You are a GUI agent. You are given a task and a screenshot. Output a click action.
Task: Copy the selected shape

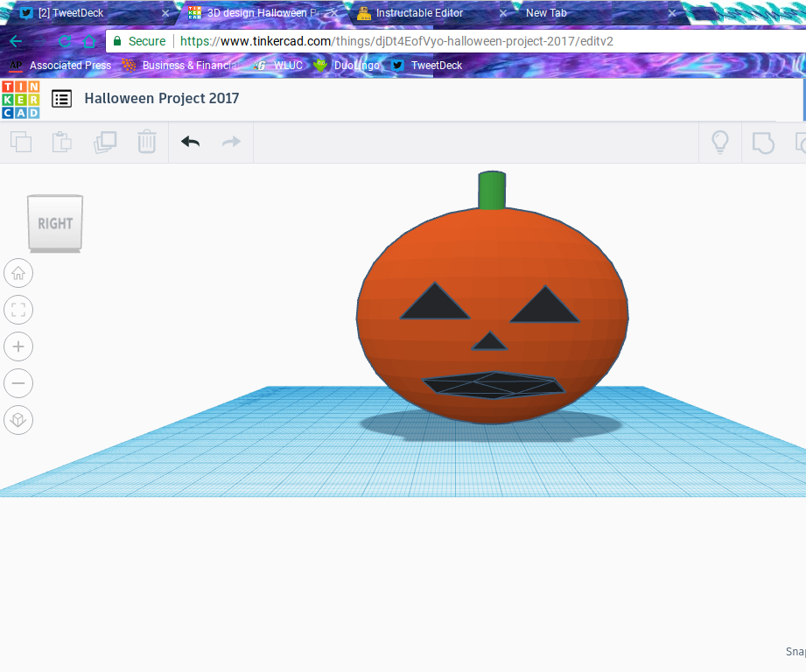point(20,142)
